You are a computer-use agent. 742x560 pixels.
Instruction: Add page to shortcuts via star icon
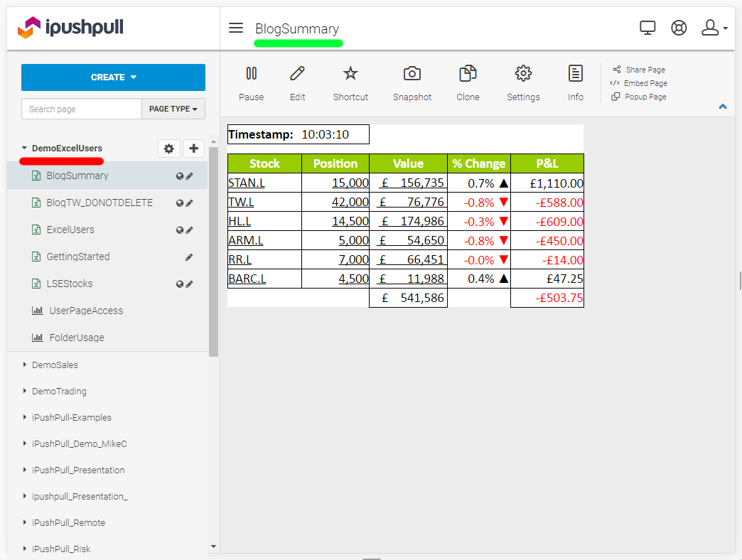coord(350,74)
